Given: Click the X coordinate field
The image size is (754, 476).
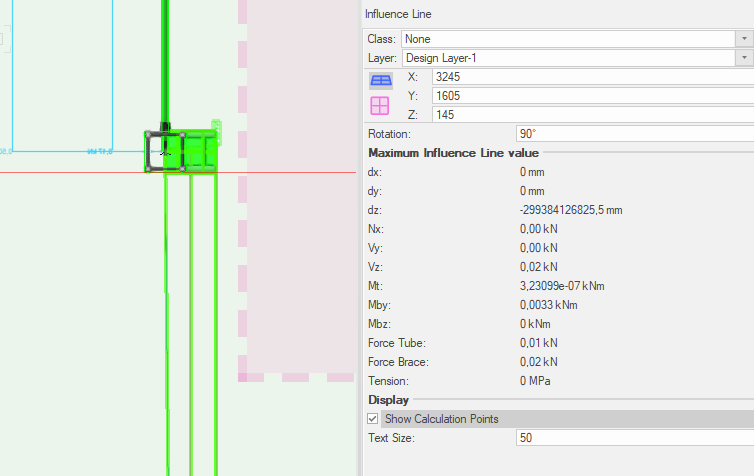Looking at the screenshot, I should (592, 77).
